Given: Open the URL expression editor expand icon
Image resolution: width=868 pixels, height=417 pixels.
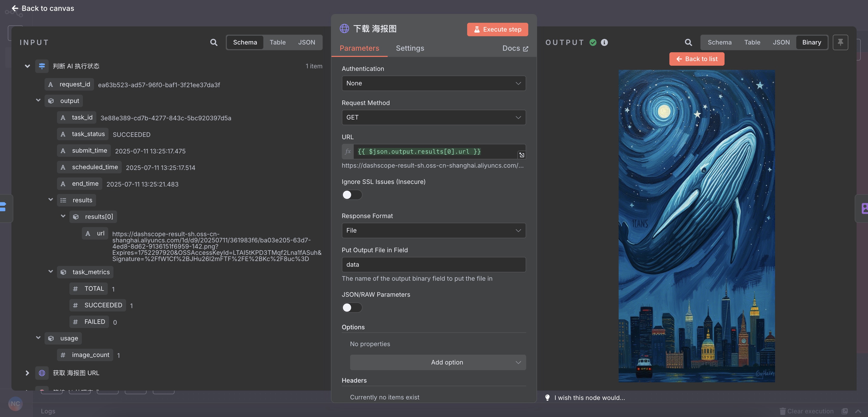Looking at the screenshot, I should [522, 155].
